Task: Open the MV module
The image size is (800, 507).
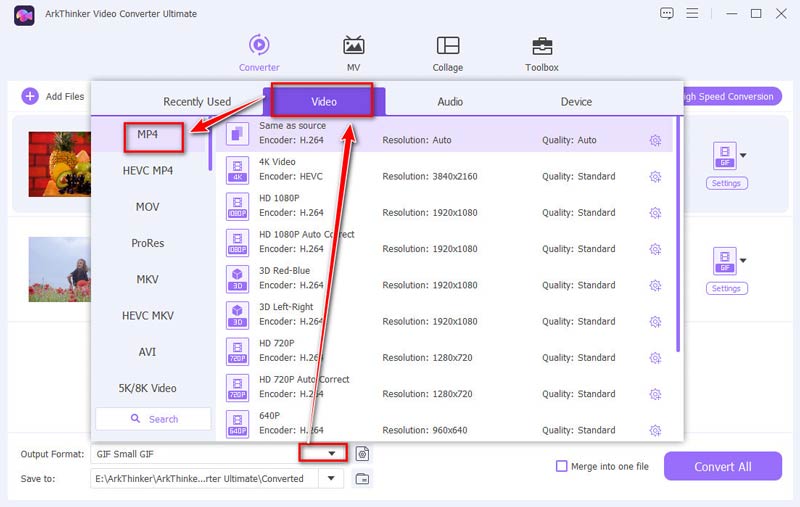Action: 354,53
